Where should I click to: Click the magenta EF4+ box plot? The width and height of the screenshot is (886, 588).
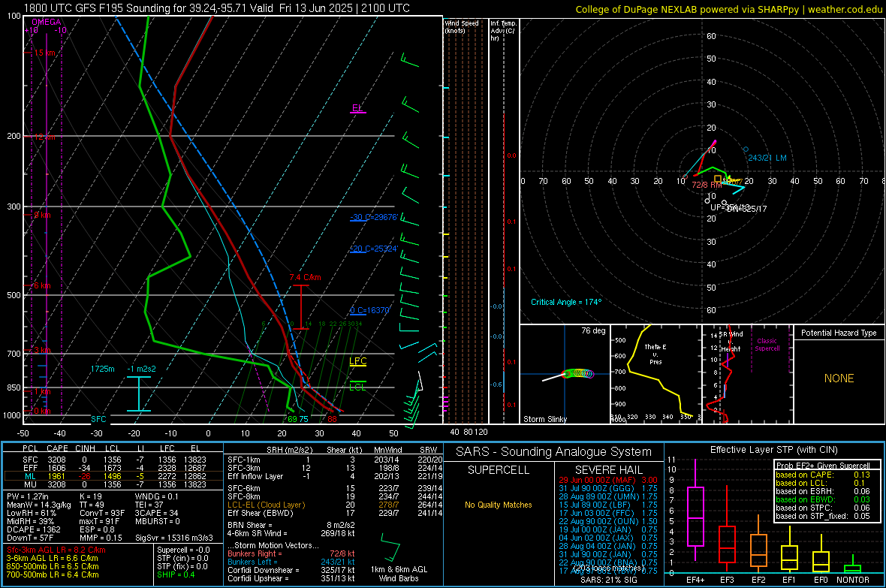[695, 511]
